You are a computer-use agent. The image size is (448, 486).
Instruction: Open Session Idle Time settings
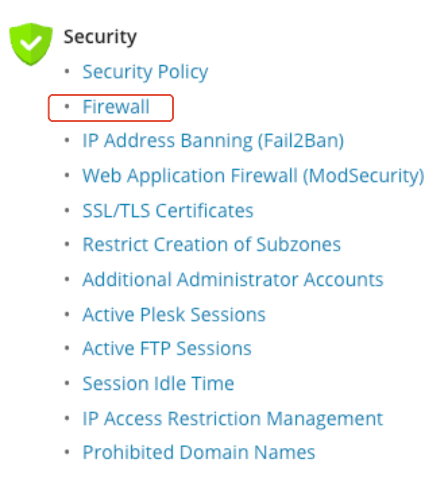[158, 383]
